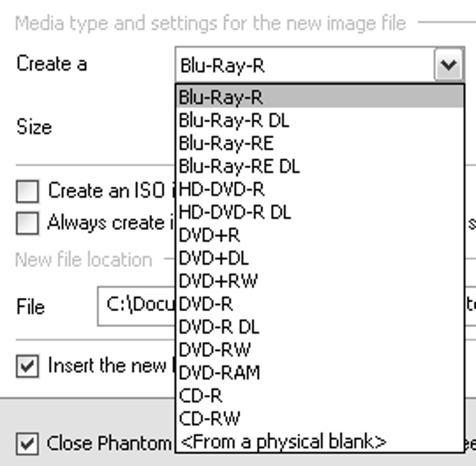476x466 pixels.
Task: Select Blu-Ray-R from the list
Action: click(320, 97)
